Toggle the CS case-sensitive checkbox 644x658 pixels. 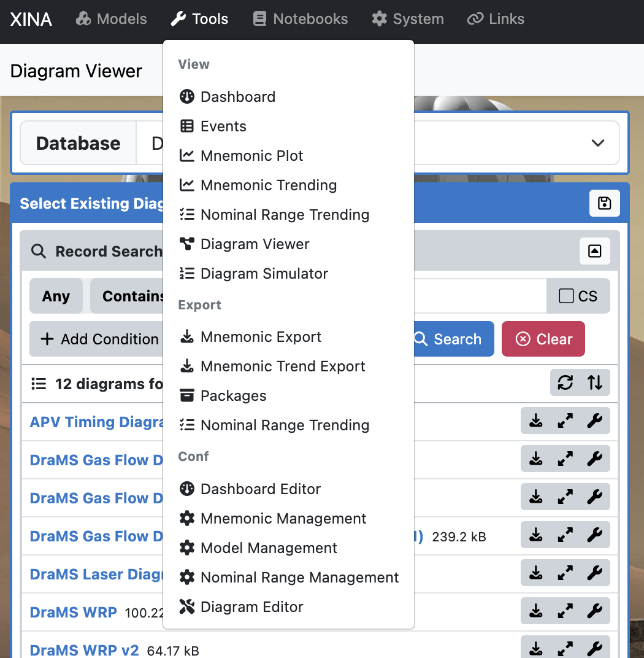(566, 296)
